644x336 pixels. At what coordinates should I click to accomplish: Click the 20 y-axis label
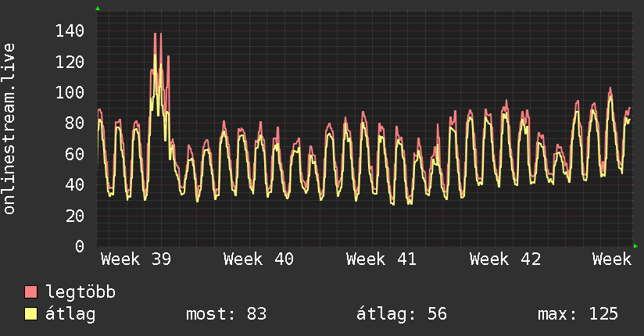point(75,216)
